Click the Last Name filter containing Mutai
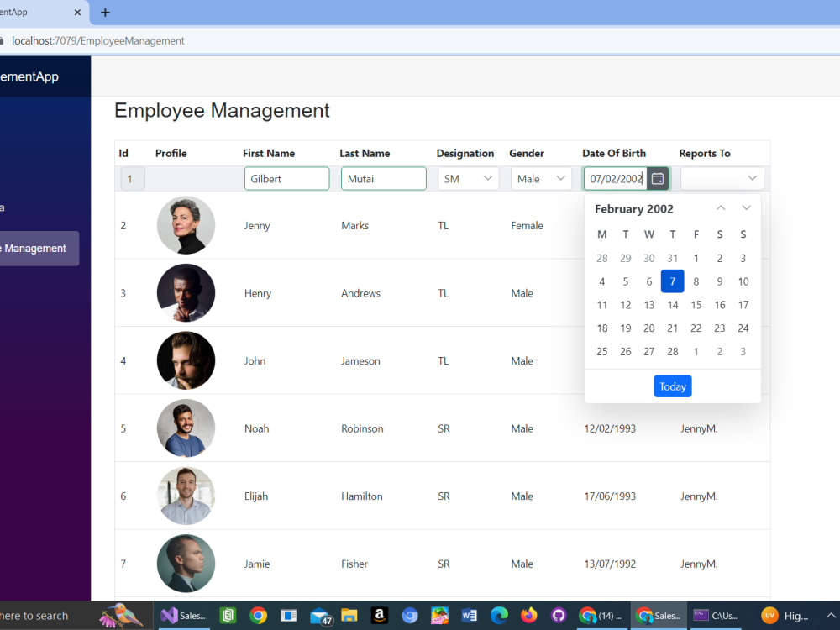This screenshot has height=630, width=840. [383, 178]
